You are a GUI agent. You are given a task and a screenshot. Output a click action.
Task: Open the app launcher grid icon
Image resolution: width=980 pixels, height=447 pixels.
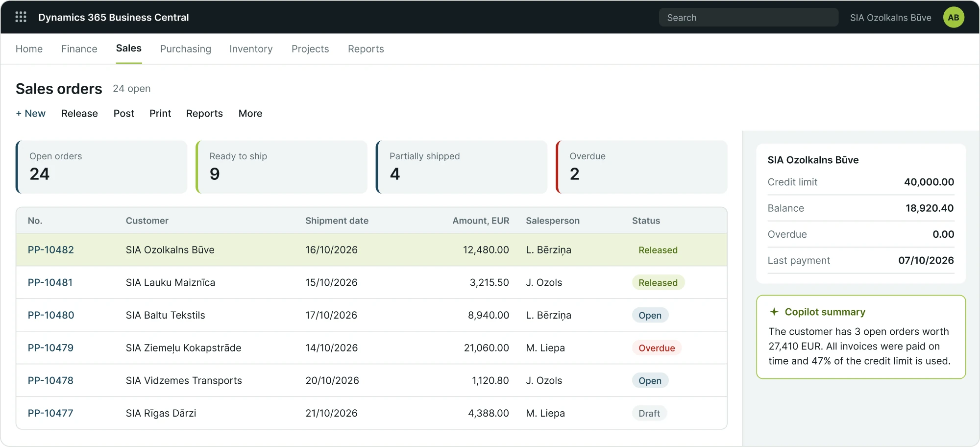[x=21, y=17]
